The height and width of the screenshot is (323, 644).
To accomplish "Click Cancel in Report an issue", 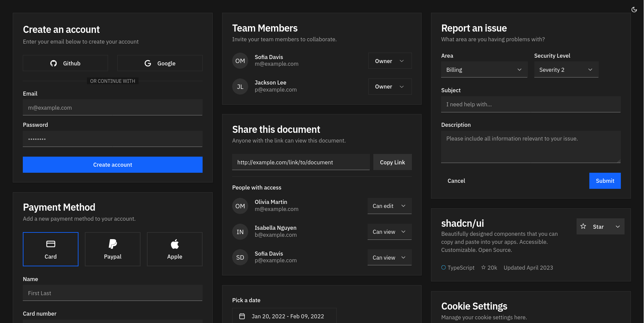I will coord(456,181).
